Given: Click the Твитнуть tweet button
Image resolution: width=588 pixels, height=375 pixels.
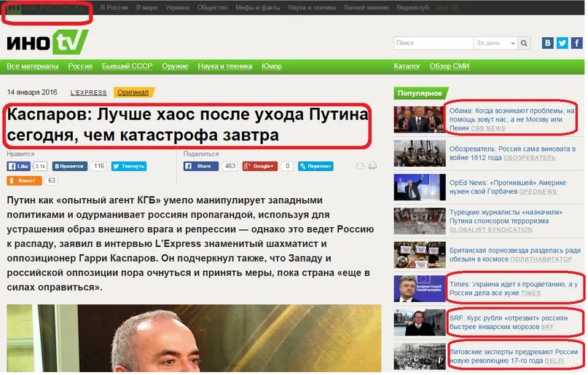Looking at the screenshot, I should [x=129, y=166].
